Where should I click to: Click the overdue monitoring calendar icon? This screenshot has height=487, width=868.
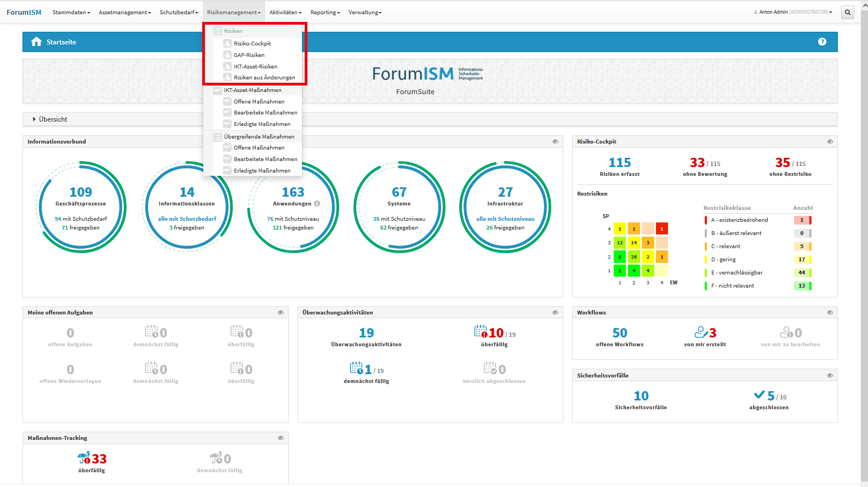pyautogui.click(x=481, y=332)
